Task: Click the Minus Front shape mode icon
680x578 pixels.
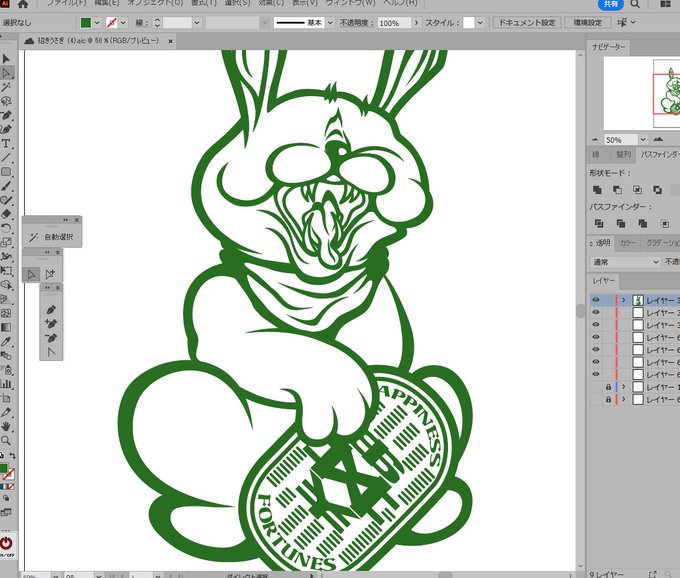Action: pyautogui.click(x=617, y=189)
